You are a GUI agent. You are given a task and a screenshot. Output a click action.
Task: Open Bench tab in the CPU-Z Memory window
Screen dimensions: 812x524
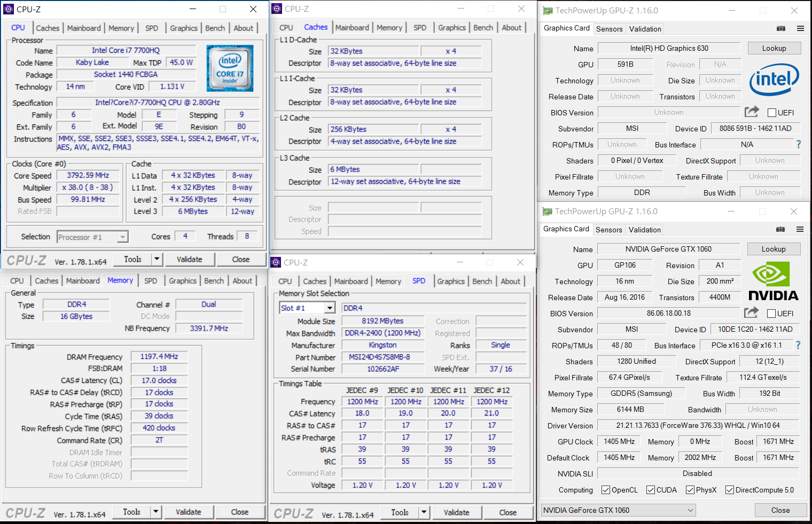pyautogui.click(x=214, y=281)
